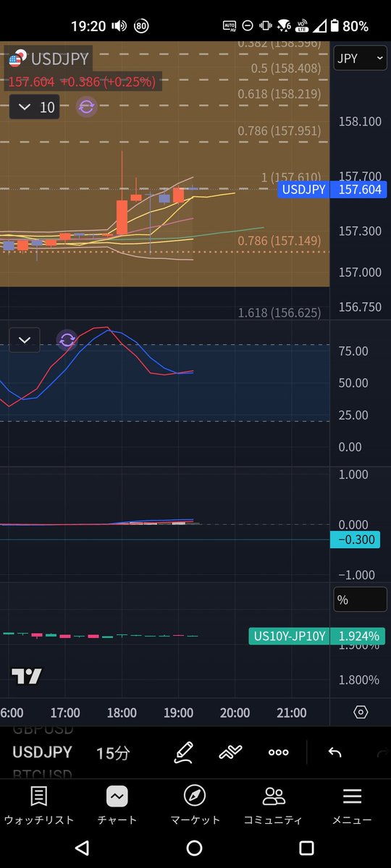Image resolution: width=391 pixels, height=868 pixels.
Task: Tap the 1.618 (156.625) Fibonacci level label
Action: pos(279,312)
